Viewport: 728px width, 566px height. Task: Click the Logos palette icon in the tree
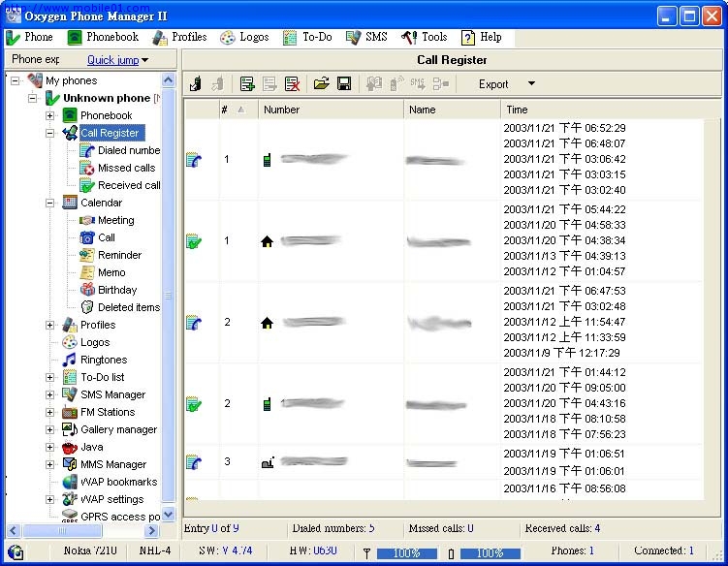(70, 343)
